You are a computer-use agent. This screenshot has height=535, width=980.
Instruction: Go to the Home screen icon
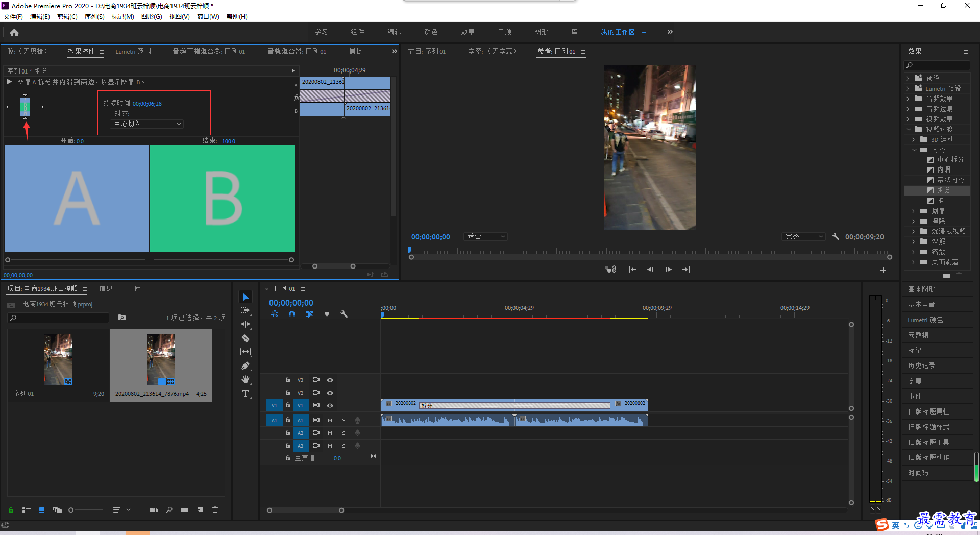pyautogui.click(x=14, y=33)
